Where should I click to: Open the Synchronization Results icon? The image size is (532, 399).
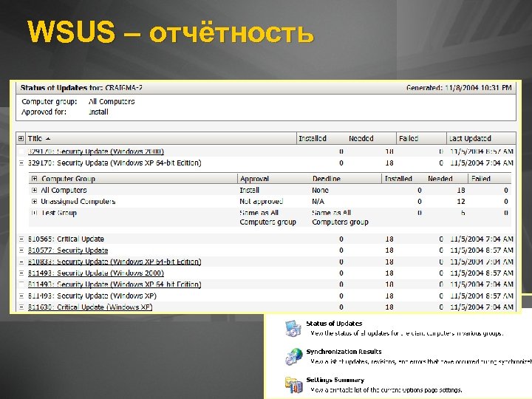(293, 356)
